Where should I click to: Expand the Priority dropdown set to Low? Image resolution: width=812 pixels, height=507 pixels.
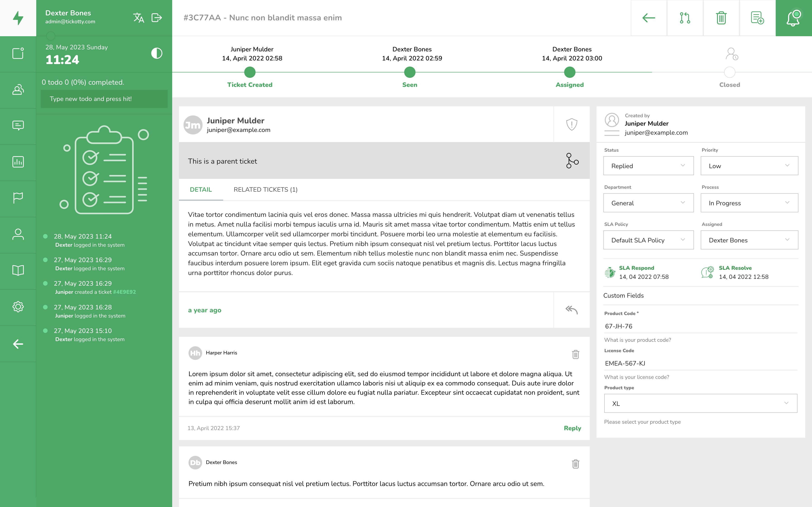[x=749, y=166]
